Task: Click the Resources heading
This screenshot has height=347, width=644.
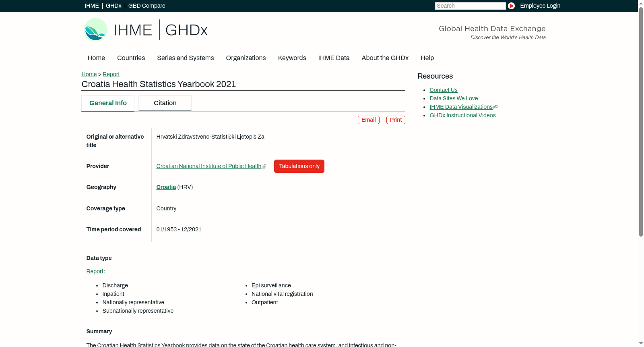Action: [435, 76]
